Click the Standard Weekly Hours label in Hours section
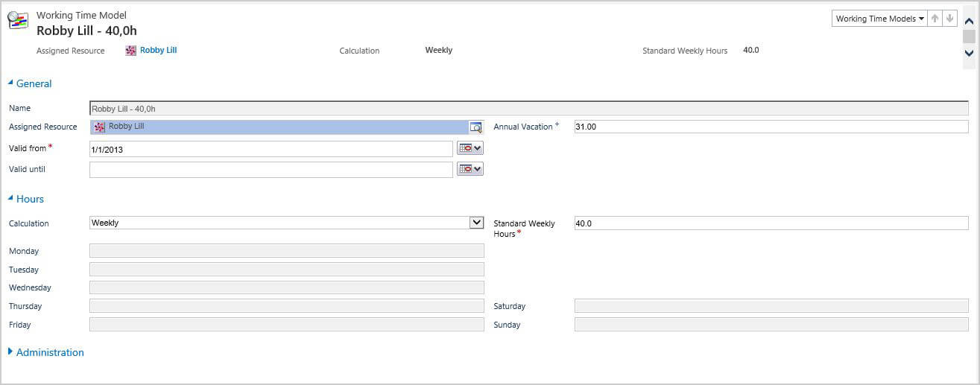The height and width of the screenshot is (385, 980). [x=525, y=229]
